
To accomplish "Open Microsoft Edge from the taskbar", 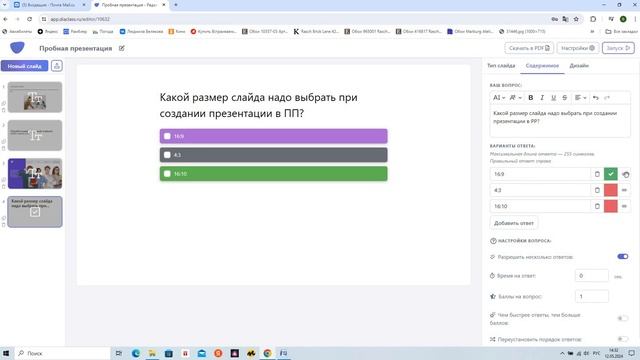I will 136,353.
